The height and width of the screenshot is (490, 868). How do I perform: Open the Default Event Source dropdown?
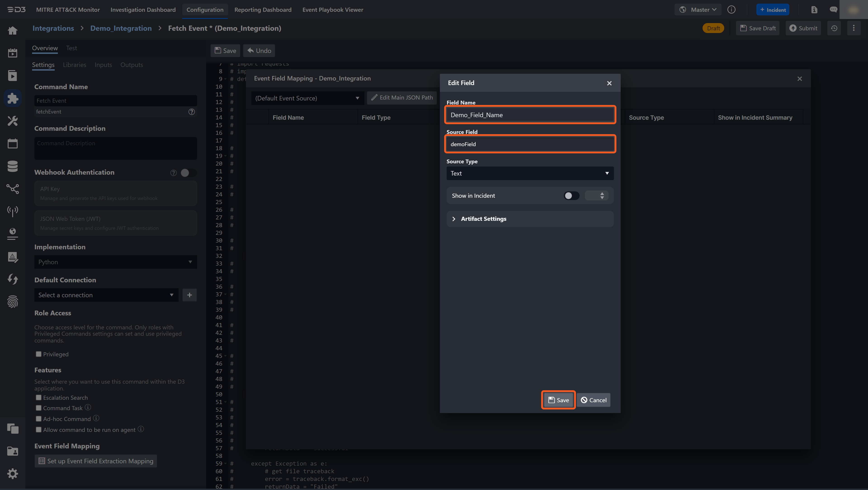(307, 98)
